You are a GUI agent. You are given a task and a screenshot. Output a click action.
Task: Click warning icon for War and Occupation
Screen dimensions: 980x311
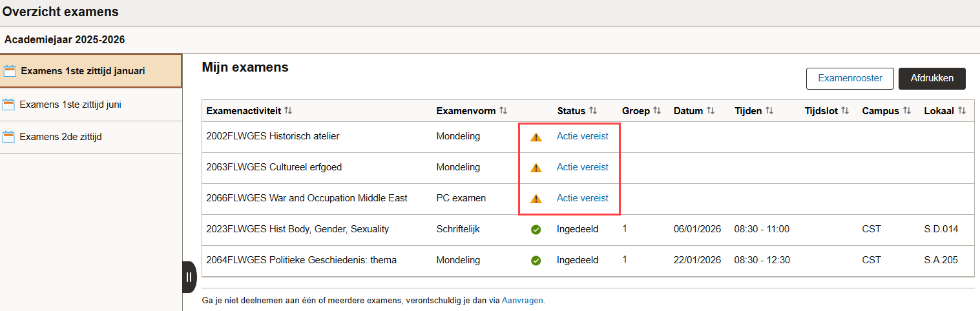click(x=536, y=199)
